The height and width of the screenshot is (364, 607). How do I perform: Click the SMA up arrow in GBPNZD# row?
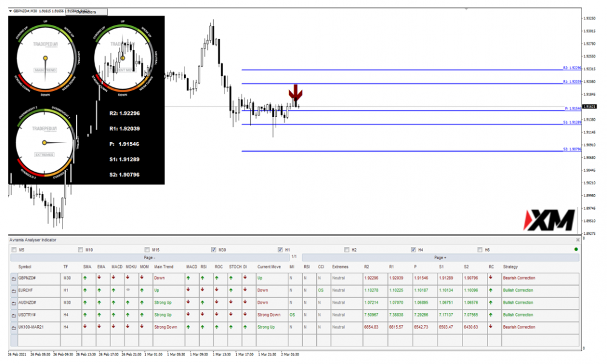point(85,278)
